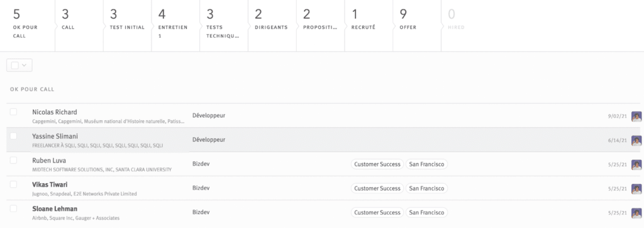Open the TEST INITIAL stage tab
Image resolution: width=644 pixels, height=228 pixels.
127,26
